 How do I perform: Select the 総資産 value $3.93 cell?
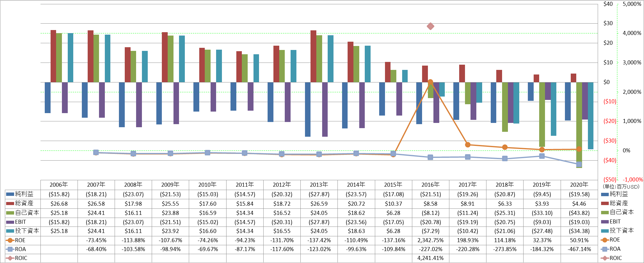click(542, 204)
